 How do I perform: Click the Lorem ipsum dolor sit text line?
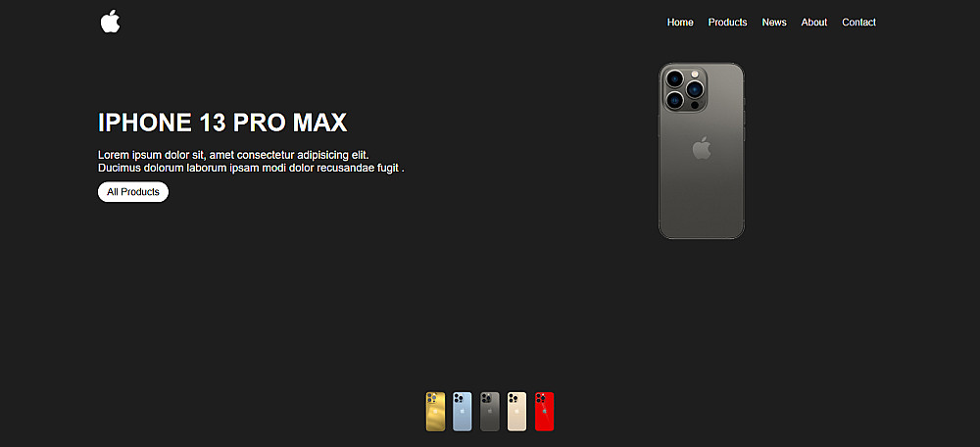point(234,155)
